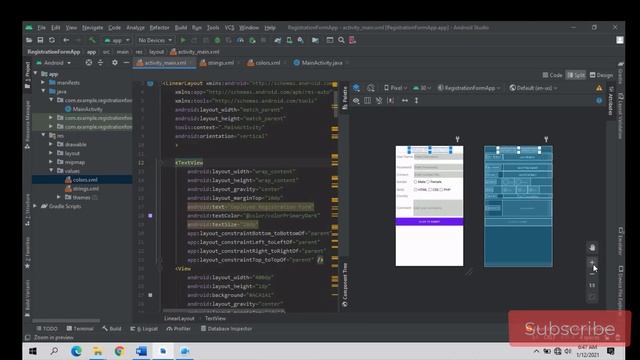The width and height of the screenshot is (640, 360).
Task: Open the Database Inspector tool window
Action: [226, 329]
